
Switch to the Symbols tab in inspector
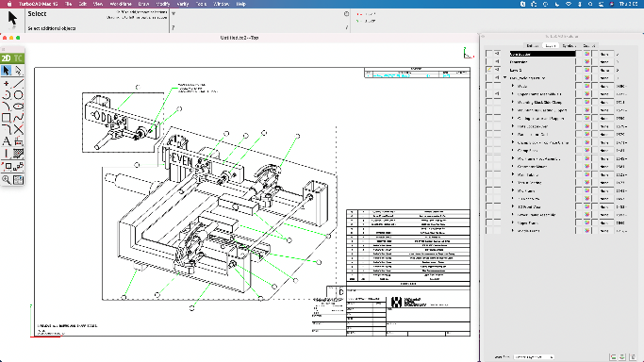570,45
